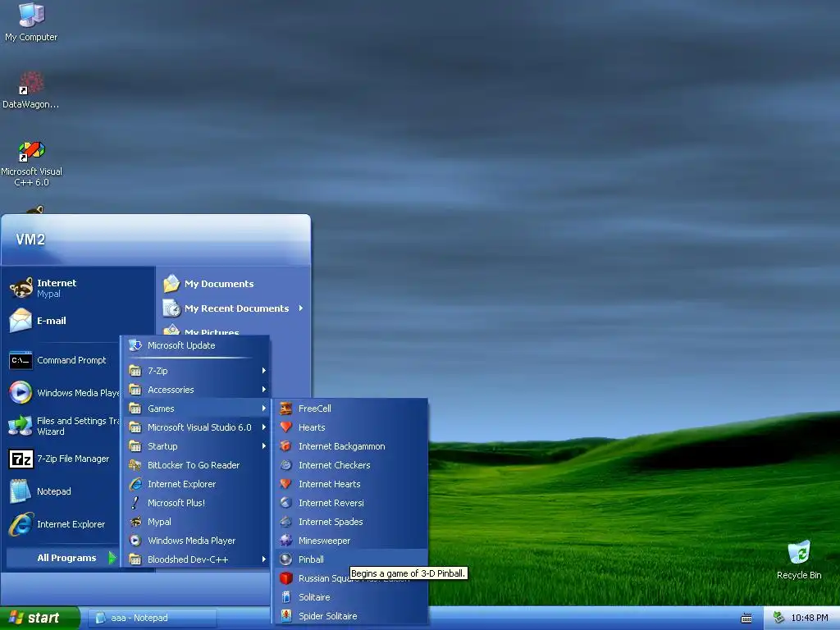Choose Mypal in All Programs list
The image size is (840, 630).
(195, 522)
